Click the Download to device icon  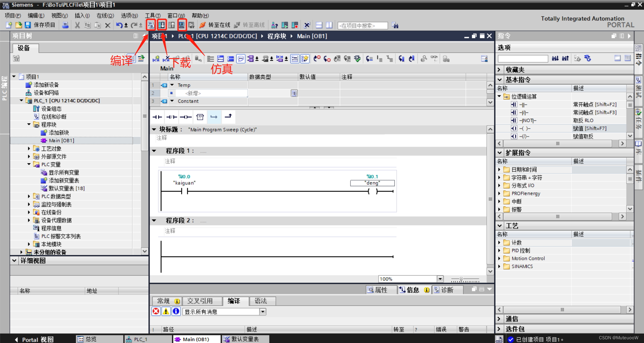click(x=162, y=25)
